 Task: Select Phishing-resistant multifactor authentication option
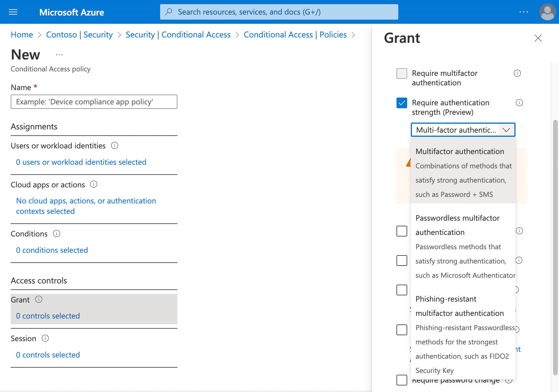click(x=463, y=335)
